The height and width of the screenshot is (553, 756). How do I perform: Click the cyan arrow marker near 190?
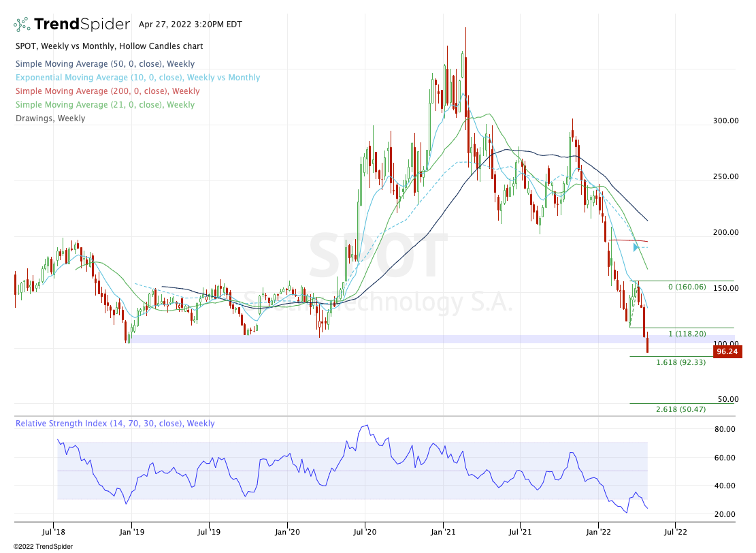[x=636, y=247]
